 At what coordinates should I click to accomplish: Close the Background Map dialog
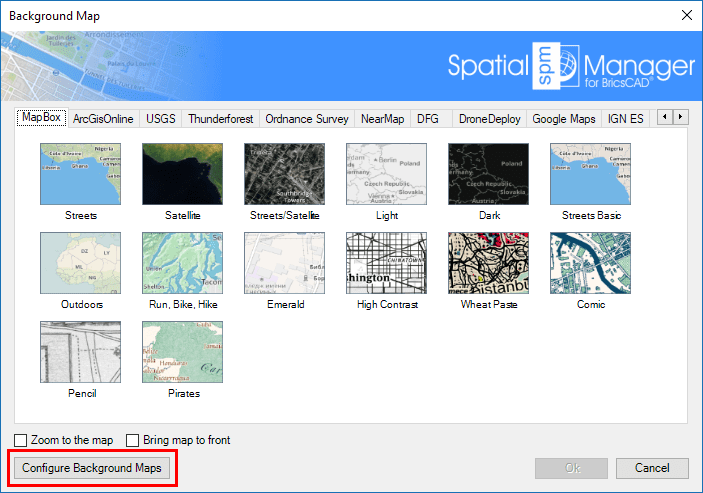click(686, 15)
